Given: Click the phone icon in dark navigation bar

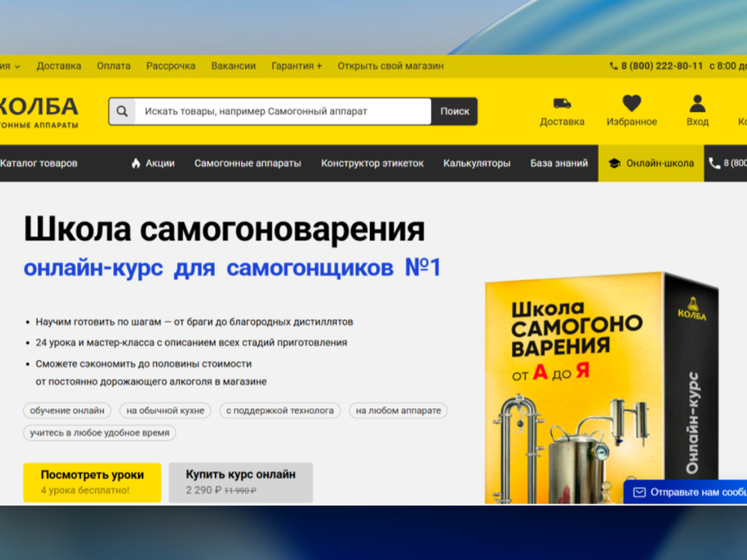Looking at the screenshot, I should (x=715, y=163).
